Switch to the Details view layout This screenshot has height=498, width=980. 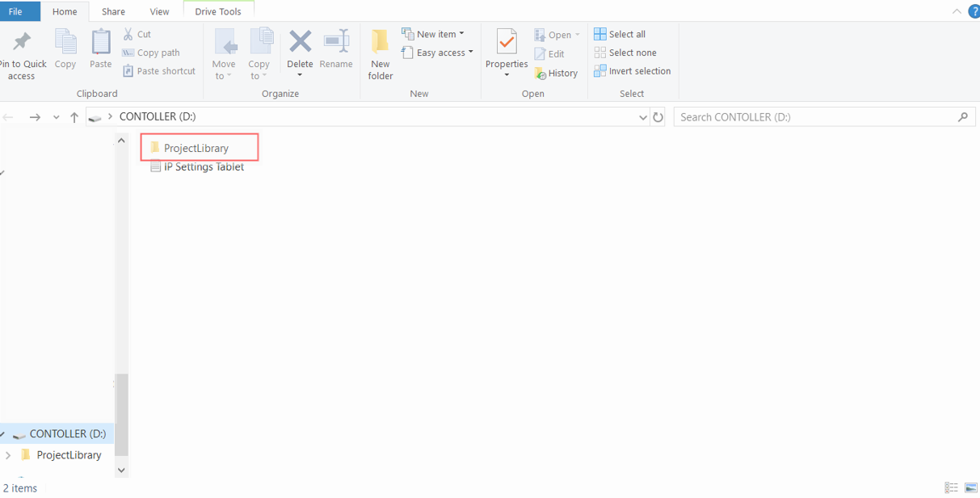coord(952,488)
